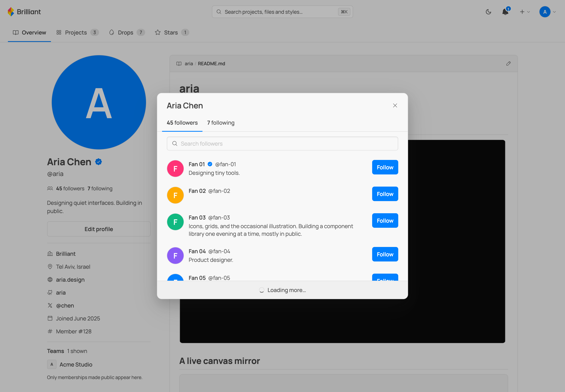Switch to the Stars tab
Image resolution: width=565 pixels, height=392 pixels.
point(172,32)
